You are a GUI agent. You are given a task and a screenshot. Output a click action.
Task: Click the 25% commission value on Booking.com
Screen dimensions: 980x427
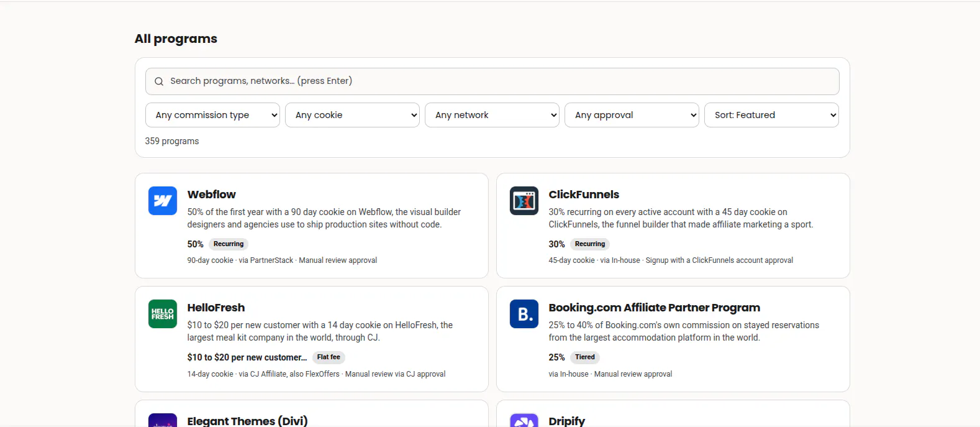point(557,357)
